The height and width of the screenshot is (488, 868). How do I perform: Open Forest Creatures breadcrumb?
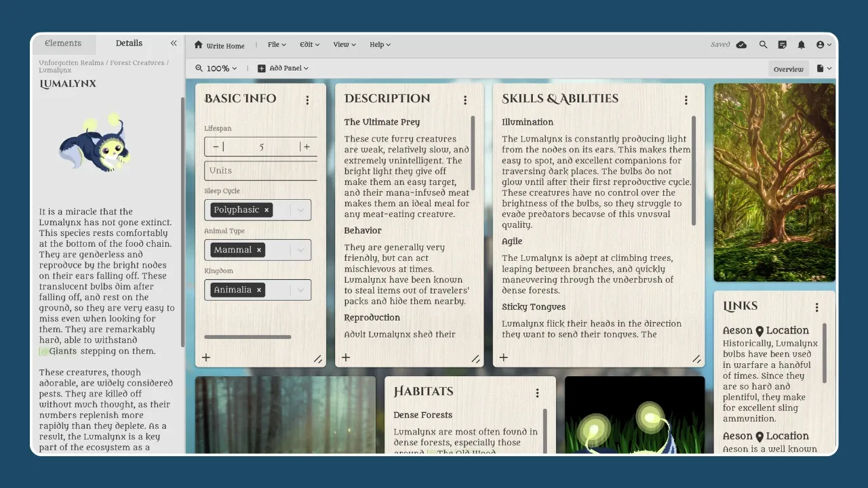click(137, 62)
